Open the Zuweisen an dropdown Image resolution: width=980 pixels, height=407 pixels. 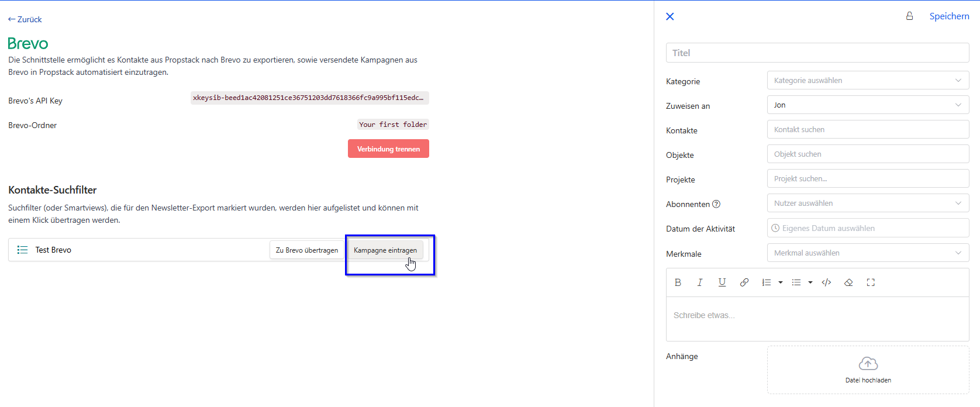[868, 105]
